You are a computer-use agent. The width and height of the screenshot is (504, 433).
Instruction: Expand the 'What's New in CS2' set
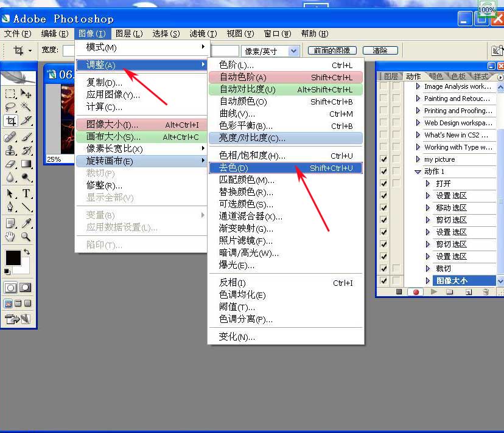418,135
